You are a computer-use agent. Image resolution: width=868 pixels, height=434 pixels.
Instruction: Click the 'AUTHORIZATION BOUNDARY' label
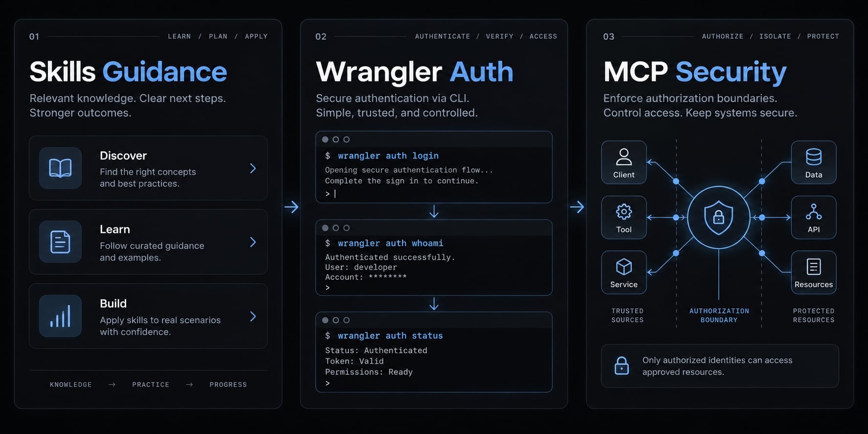(719, 315)
